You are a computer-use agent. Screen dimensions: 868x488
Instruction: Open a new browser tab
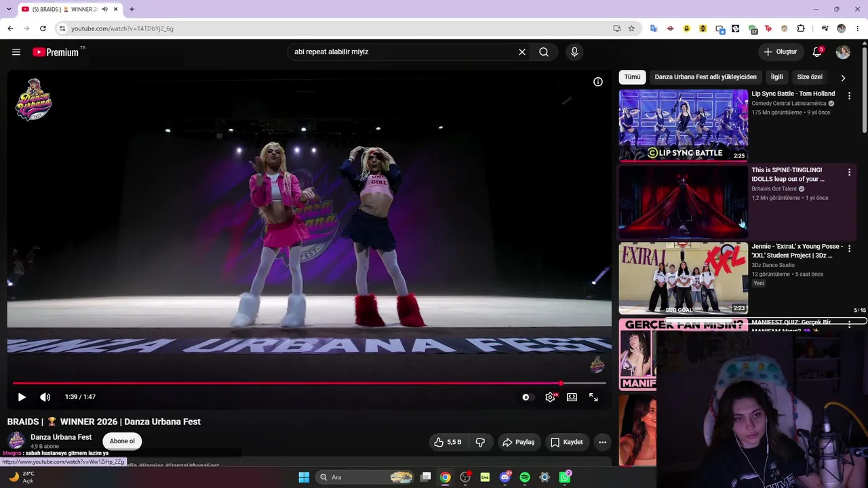pyautogui.click(x=132, y=9)
